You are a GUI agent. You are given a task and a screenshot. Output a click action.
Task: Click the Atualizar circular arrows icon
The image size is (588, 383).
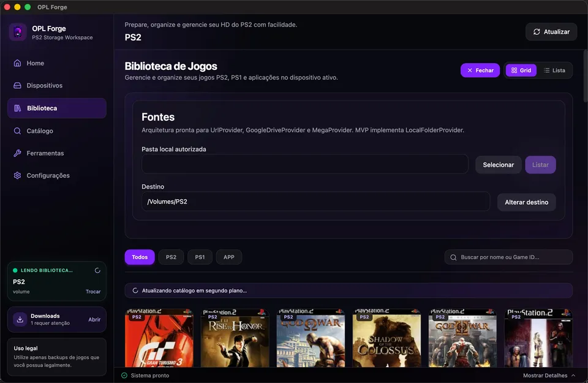(537, 32)
